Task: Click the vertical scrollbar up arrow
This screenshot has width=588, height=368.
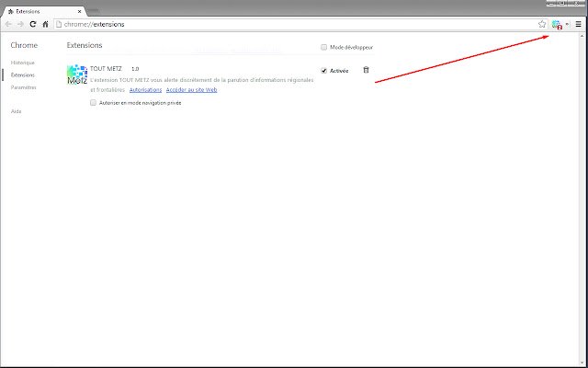Action: (582, 37)
